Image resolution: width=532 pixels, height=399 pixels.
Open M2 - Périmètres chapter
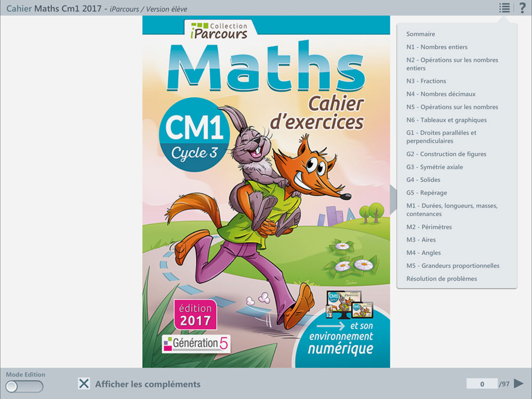[429, 227]
